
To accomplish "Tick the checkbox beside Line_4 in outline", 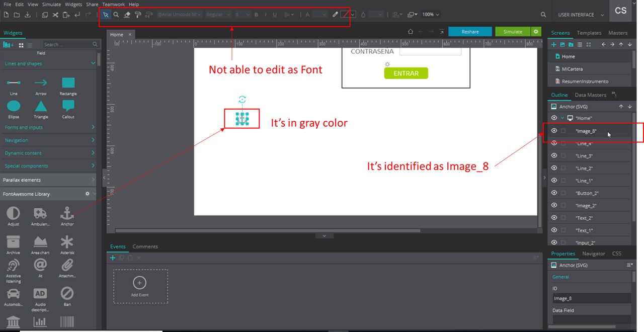I will [x=563, y=143].
